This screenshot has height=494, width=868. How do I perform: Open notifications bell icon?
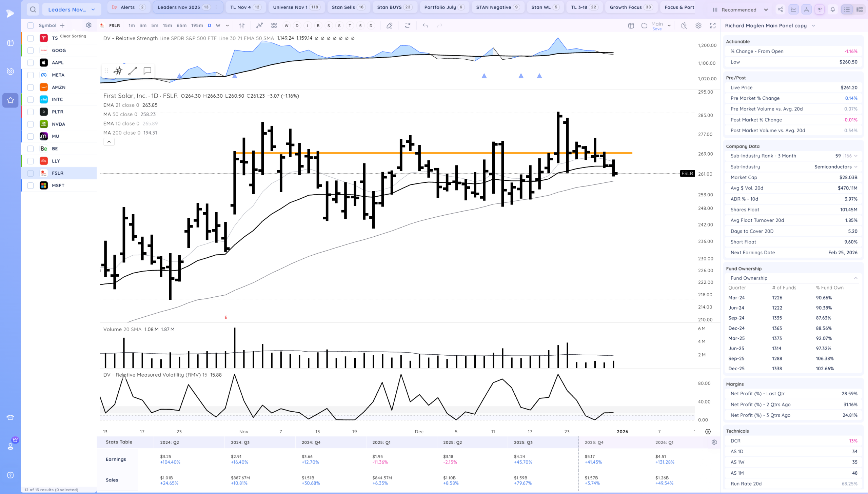pyautogui.click(x=832, y=9)
